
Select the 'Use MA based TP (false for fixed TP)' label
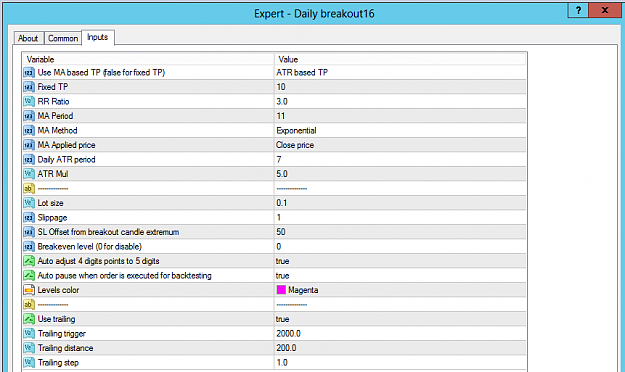point(101,73)
